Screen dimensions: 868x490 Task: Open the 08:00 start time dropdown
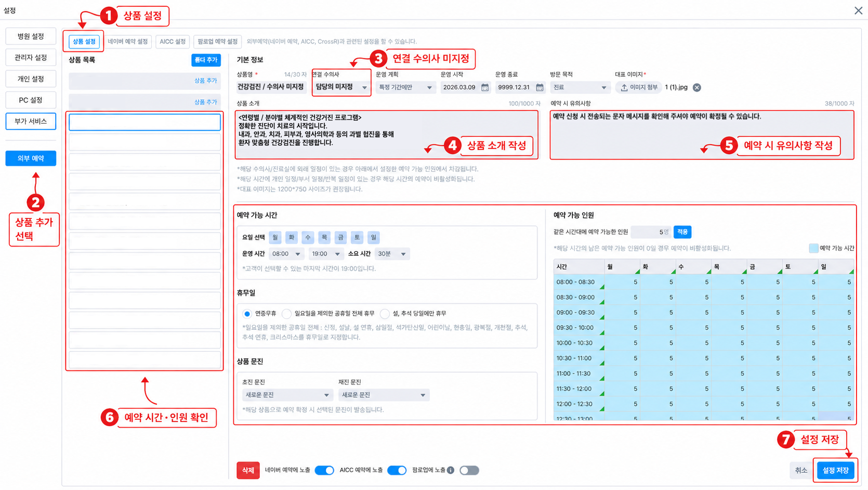point(286,254)
